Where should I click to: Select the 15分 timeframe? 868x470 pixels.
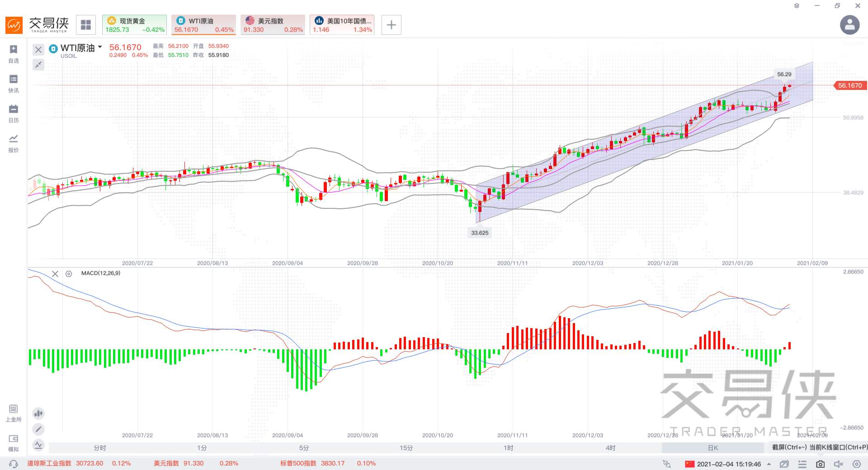[x=406, y=448]
